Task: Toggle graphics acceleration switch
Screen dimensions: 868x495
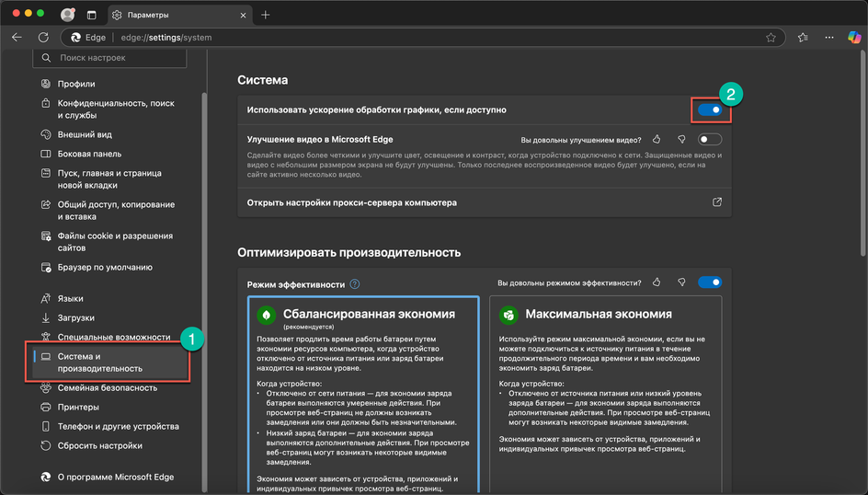Action: [710, 109]
